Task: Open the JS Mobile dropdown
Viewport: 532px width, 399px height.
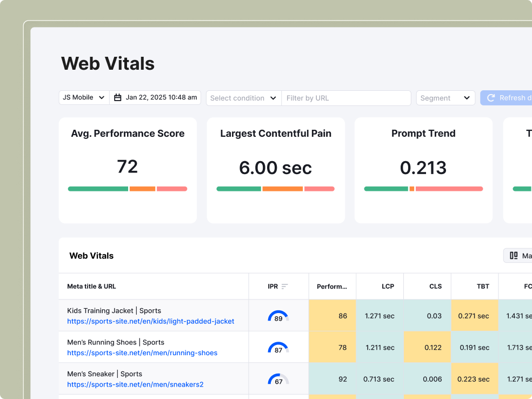Action: point(84,98)
